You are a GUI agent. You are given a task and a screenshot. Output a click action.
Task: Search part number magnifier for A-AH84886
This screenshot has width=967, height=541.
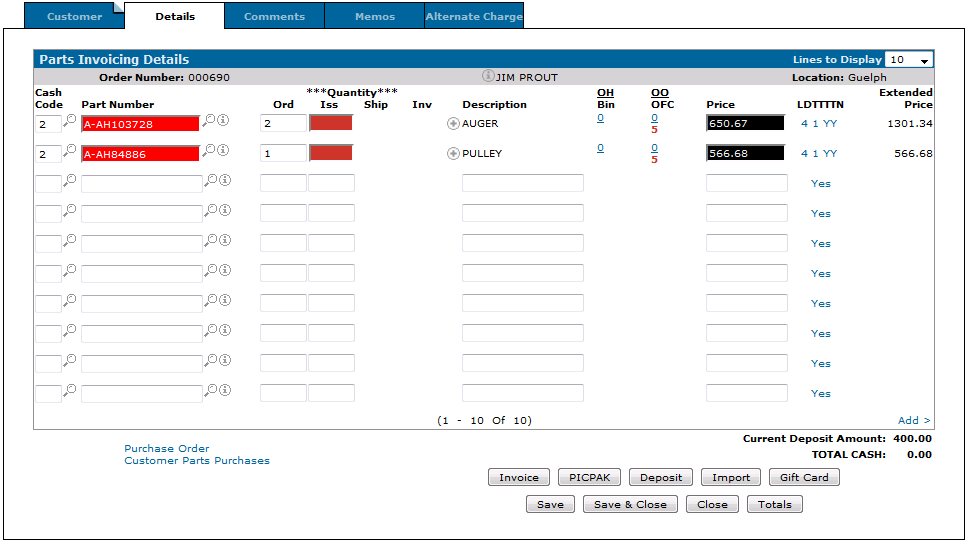[210, 150]
